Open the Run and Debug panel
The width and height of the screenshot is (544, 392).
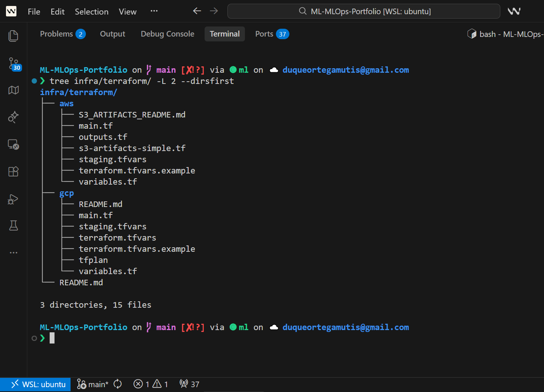[13, 199]
